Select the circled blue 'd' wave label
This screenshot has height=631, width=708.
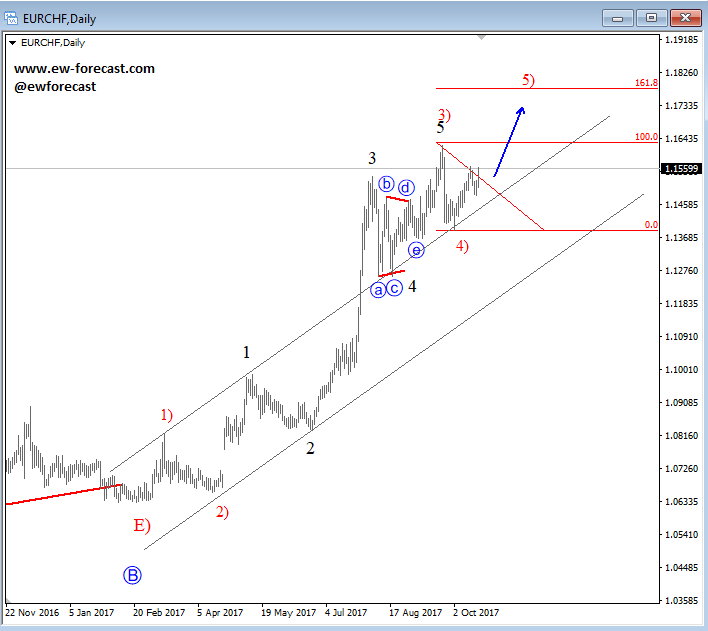[x=406, y=187]
